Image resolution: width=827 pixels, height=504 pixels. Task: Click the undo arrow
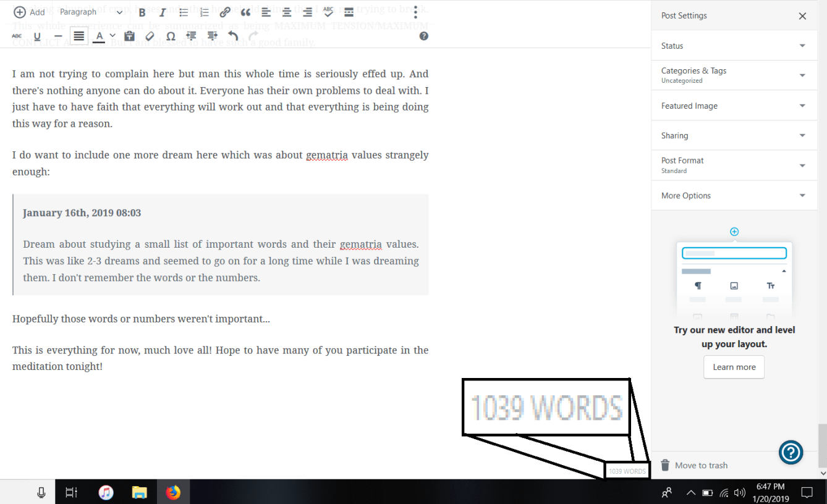[233, 36]
